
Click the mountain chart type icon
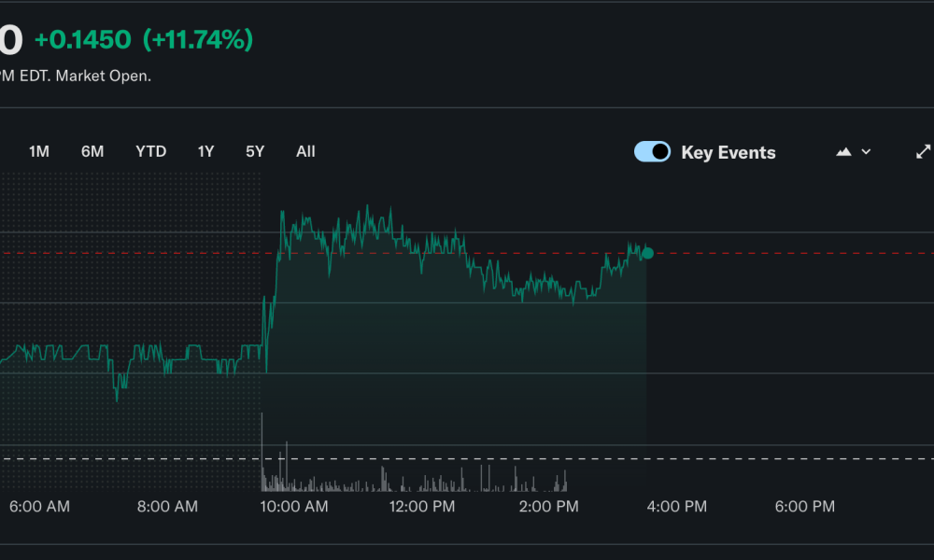click(x=843, y=152)
